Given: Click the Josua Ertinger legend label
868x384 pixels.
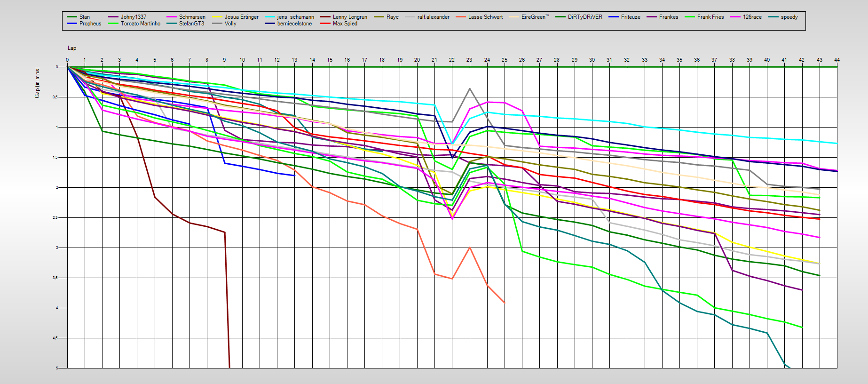Looking at the screenshot, I should click(242, 17).
